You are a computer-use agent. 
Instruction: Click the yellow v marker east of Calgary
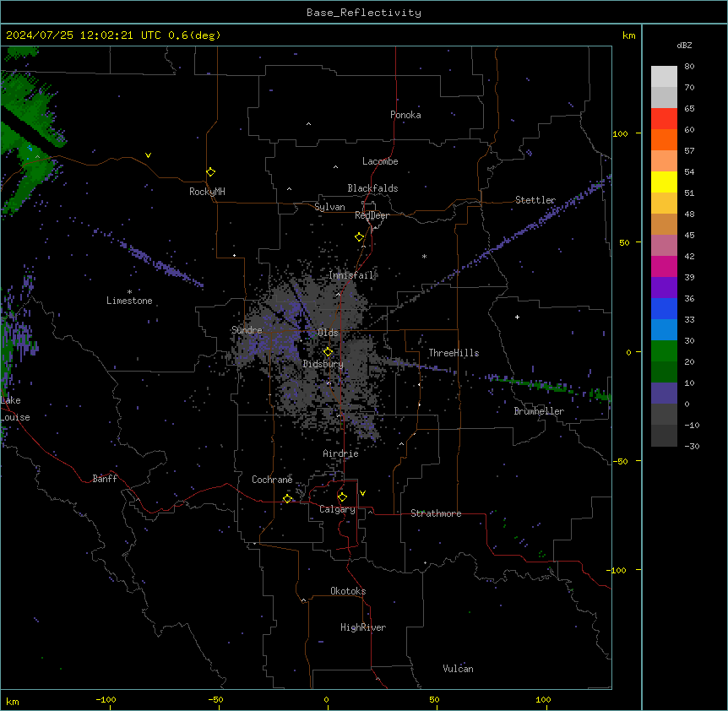[362, 493]
